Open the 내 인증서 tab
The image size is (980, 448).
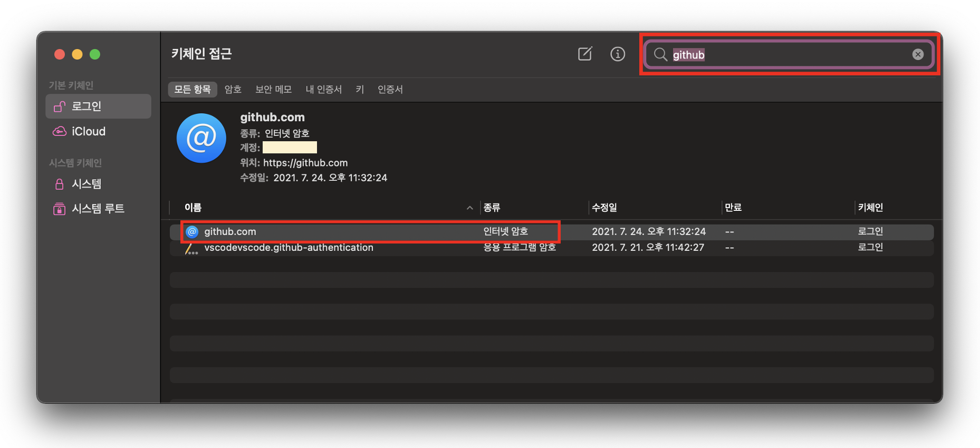(x=324, y=89)
